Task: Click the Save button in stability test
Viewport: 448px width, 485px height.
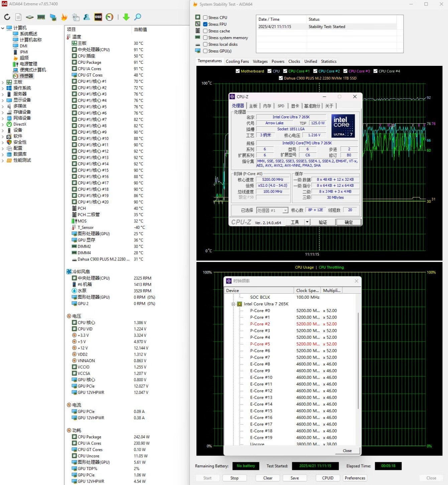Action: pyautogui.click(x=295, y=478)
